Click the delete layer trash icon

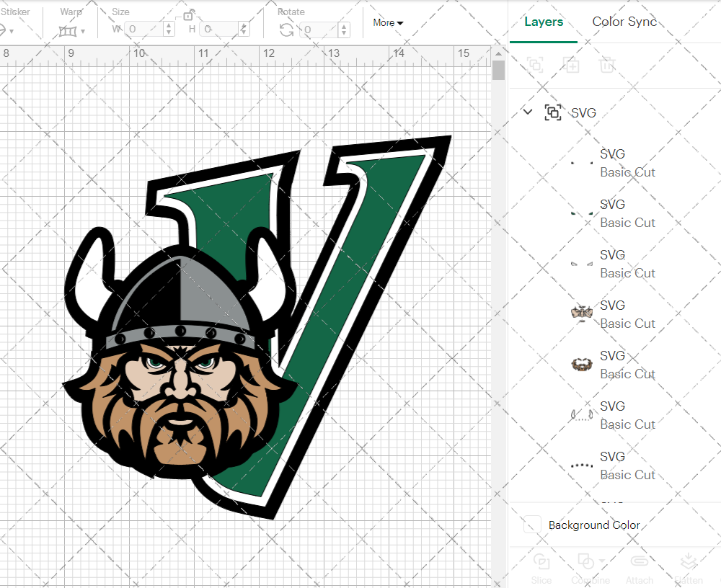608,65
